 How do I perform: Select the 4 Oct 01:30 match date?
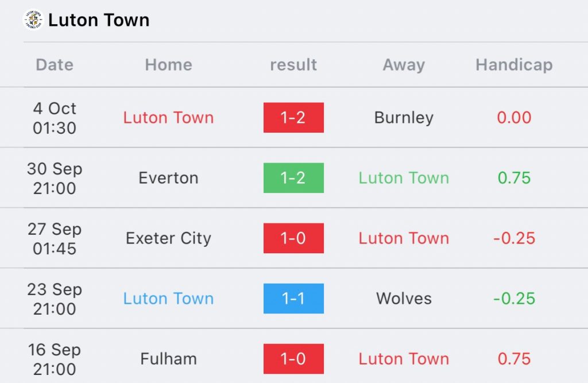55,118
